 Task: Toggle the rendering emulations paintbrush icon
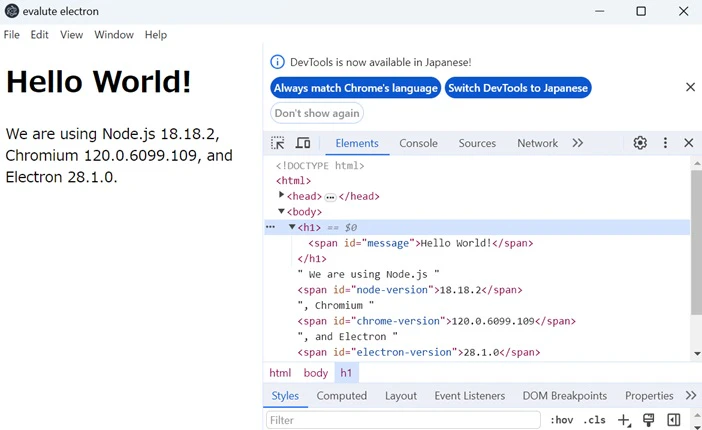pyautogui.click(x=648, y=420)
